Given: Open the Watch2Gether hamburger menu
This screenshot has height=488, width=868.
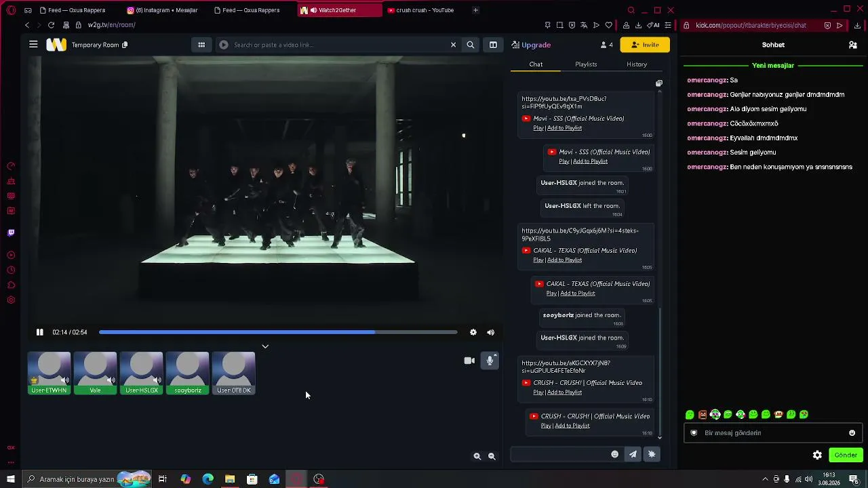Looking at the screenshot, I should 33,45.
